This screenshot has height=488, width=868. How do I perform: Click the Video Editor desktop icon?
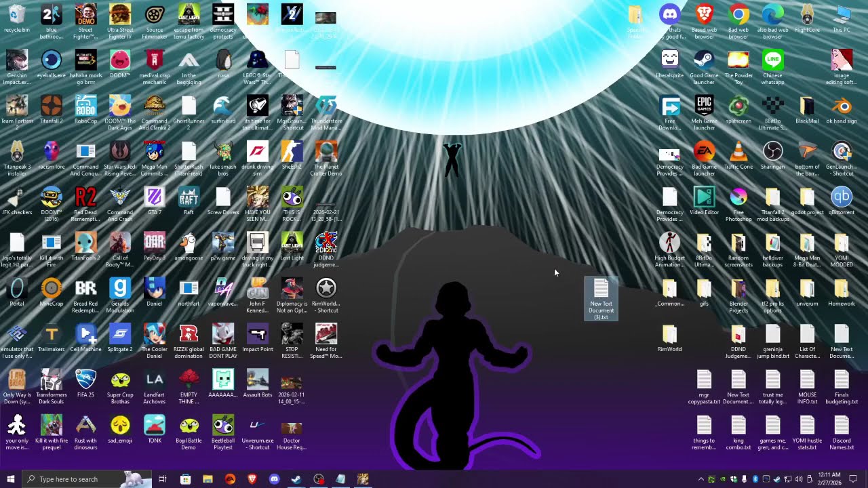pos(704,201)
